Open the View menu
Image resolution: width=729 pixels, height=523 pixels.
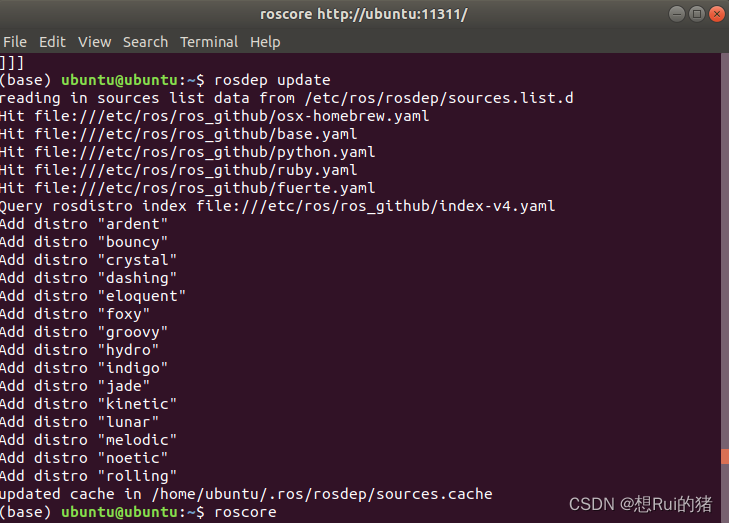point(94,42)
